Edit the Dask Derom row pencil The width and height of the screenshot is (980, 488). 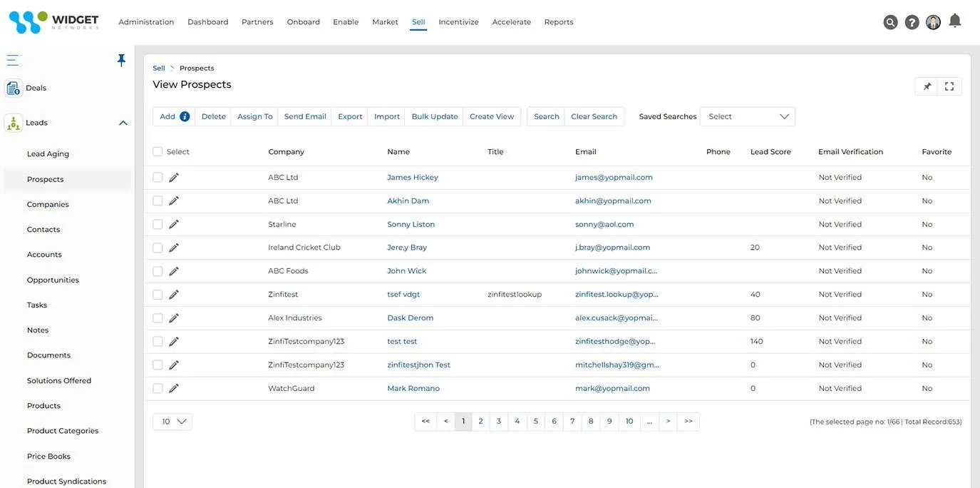174,318
